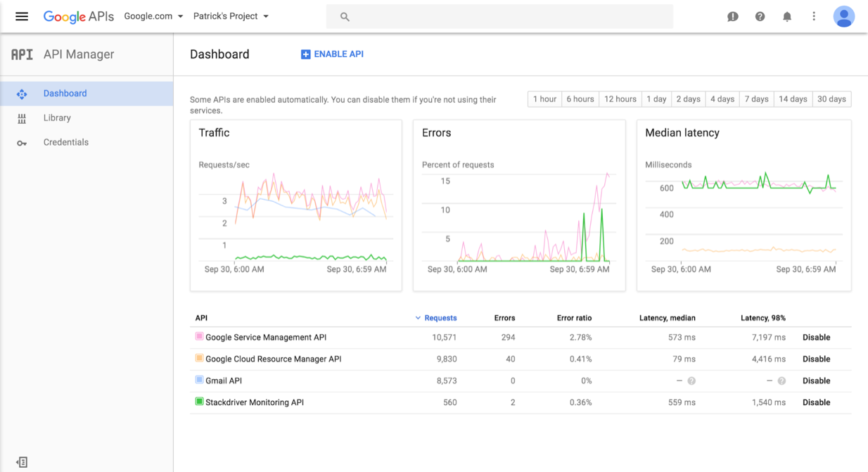Click the Latency, 98% column header
868x472 pixels.
click(x=763, y=318)
